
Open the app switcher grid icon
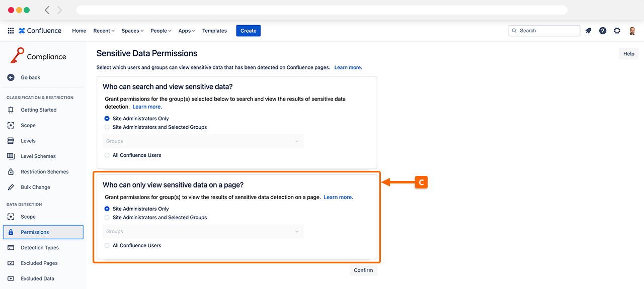point(11,31)
